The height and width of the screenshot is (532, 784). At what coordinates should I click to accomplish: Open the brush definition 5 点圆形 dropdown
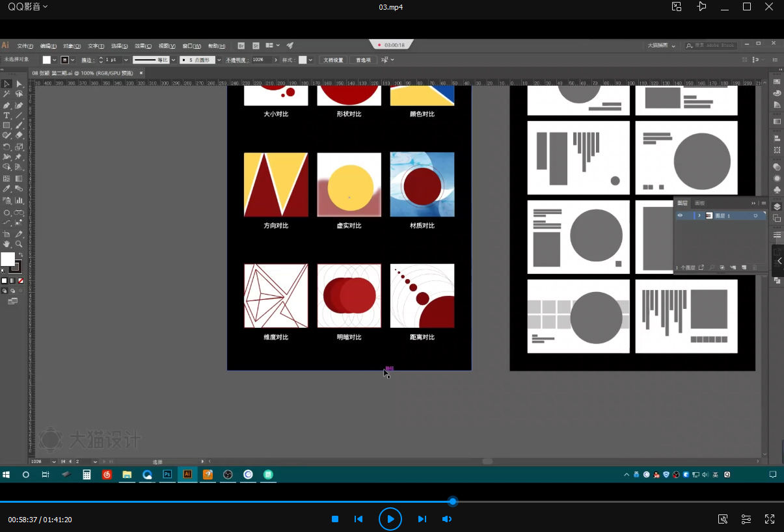(x=219, y=60)
